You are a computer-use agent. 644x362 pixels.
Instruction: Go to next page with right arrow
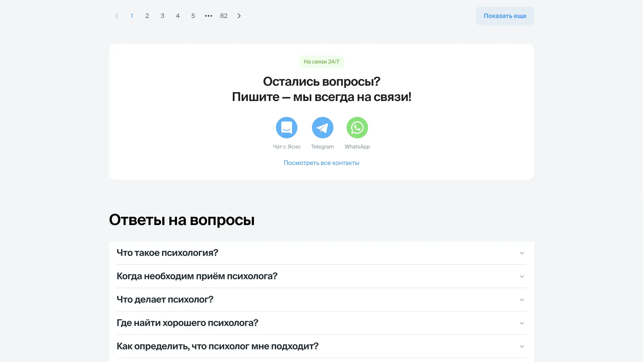click(x=239, y=16)
